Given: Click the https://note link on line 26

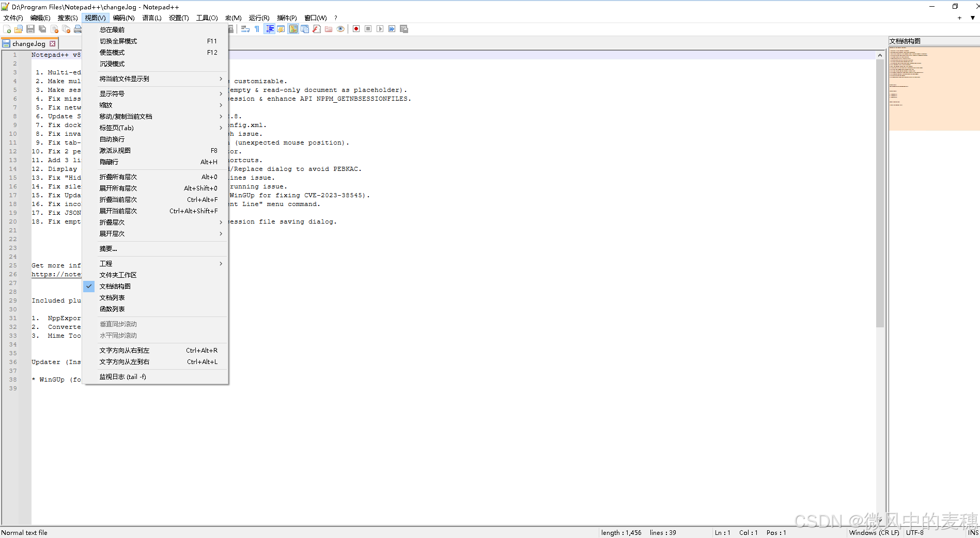Looking at the screenshot, I should pyautogui.click(x=56, y=275).
